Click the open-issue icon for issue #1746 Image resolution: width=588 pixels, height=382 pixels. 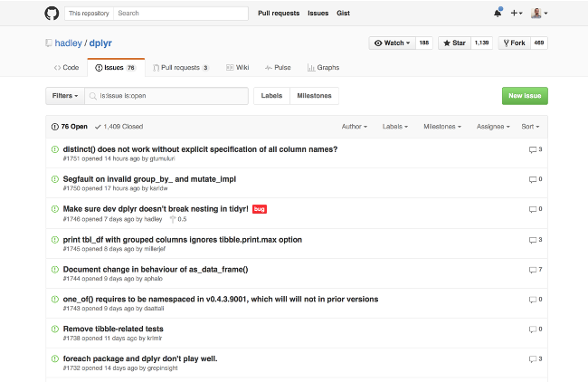coord(55,208)
